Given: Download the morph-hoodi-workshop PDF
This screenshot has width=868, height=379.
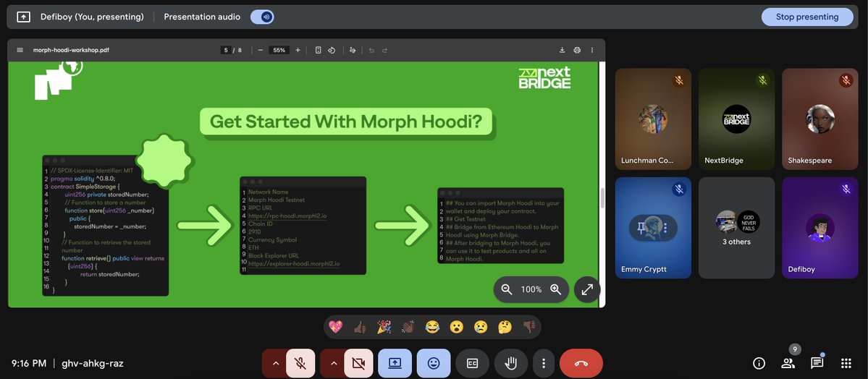Looking at the screenshot, I should 562,50.
